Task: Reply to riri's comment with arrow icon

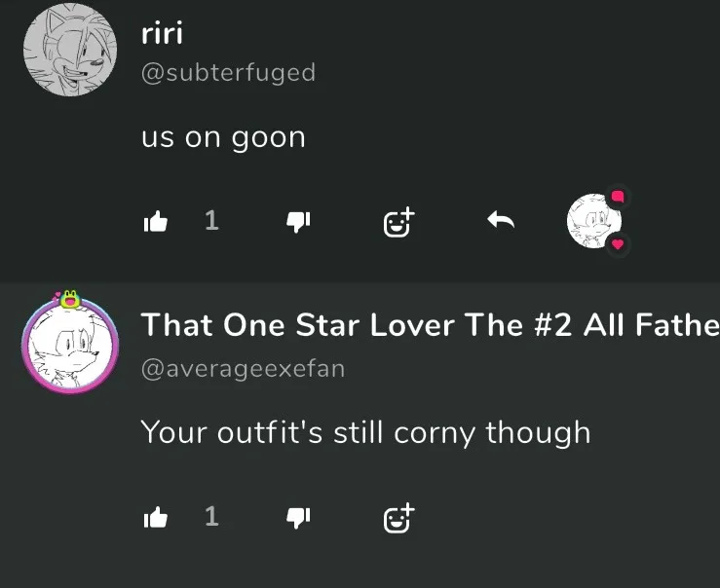Action: [x=501, y=220]
